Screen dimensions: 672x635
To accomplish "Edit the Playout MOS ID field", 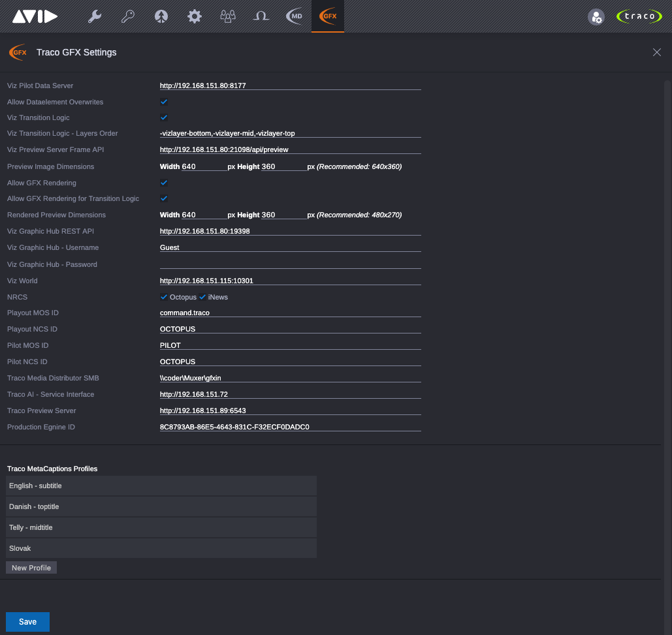I will 290,313.
